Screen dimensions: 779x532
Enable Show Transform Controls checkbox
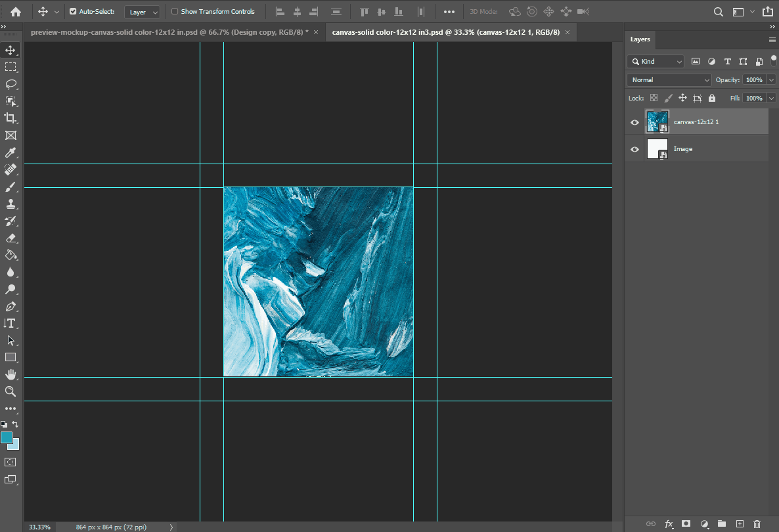click(x=175, y=11)
